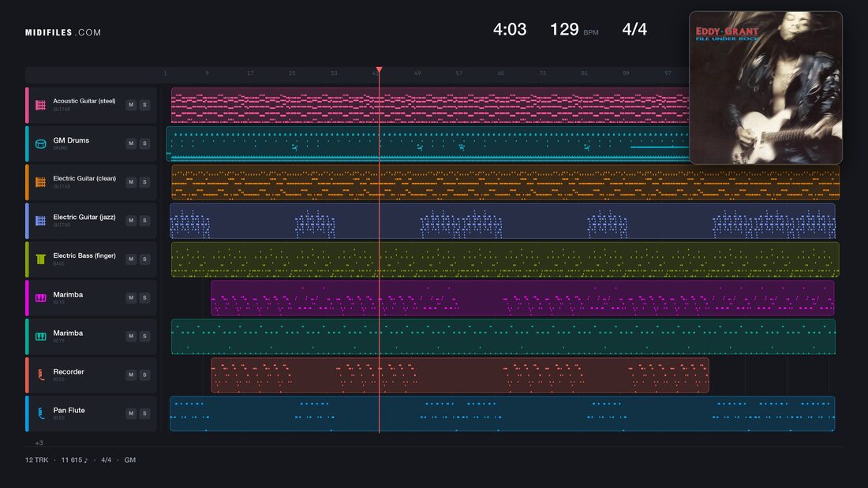Image resolution: width=868 pixels, height=488 pixels.
Task: Mute the Electric Bass (finger) track
Action: [131, 259]
